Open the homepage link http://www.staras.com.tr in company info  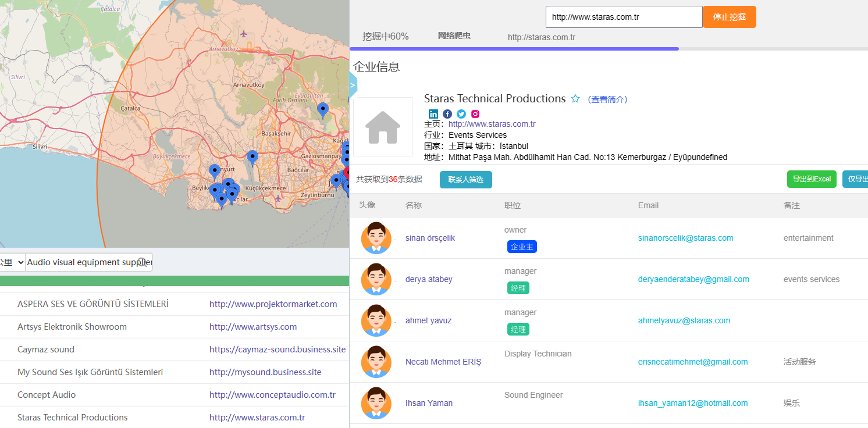pyautogui.click(x=492, y=124)
